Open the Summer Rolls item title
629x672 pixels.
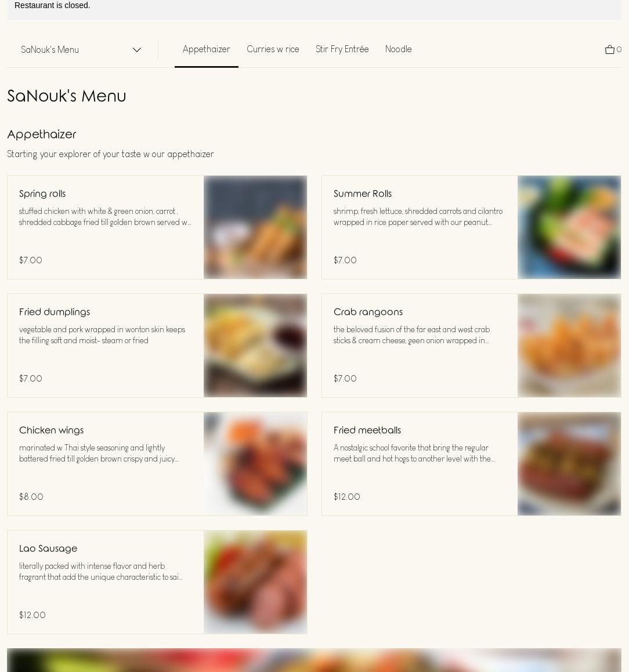(363, 194)
